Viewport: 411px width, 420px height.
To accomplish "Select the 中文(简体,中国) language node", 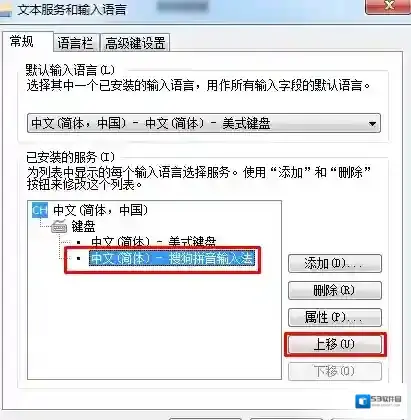I will pyautogui.click(x=100, y=210).
